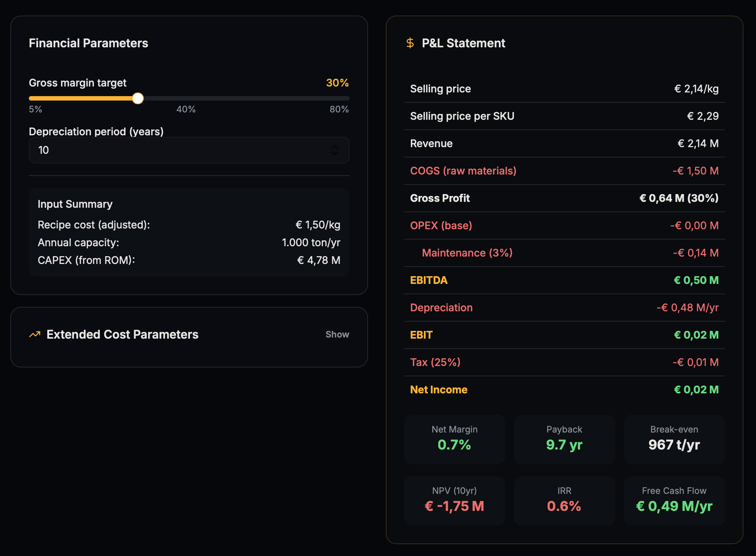This screenshot has height=556, width=756.
Task: Click the down stepper arrow in depreciation field
Action: pos(335,153)
